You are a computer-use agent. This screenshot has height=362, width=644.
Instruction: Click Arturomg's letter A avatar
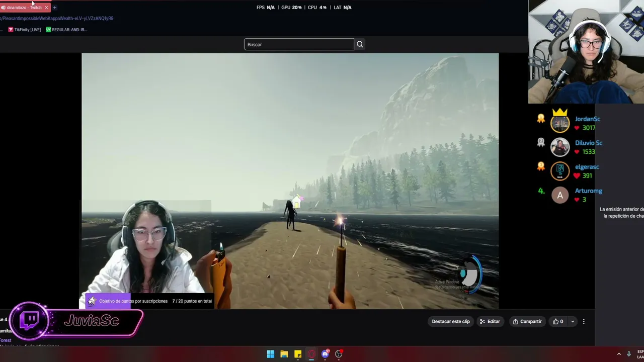point(560,195)
